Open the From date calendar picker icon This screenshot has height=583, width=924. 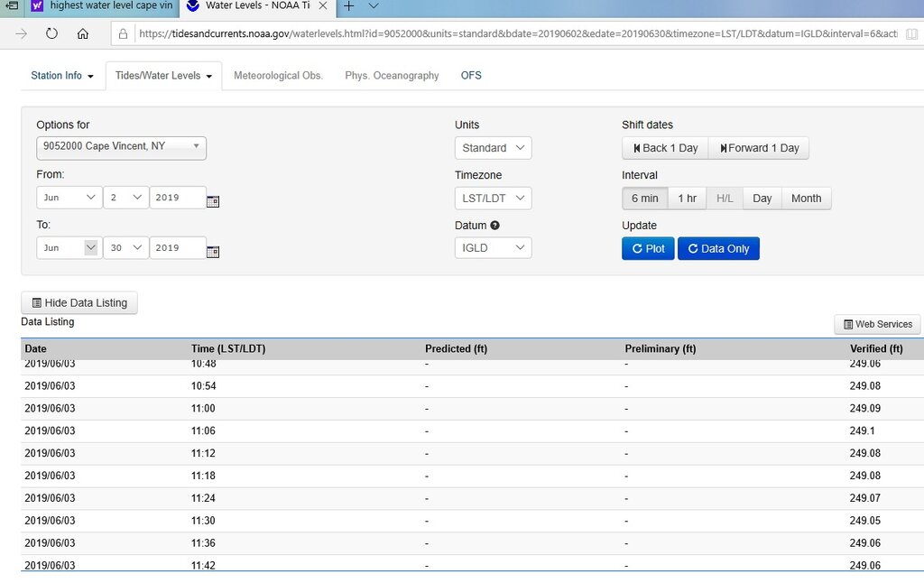point(213,200)
